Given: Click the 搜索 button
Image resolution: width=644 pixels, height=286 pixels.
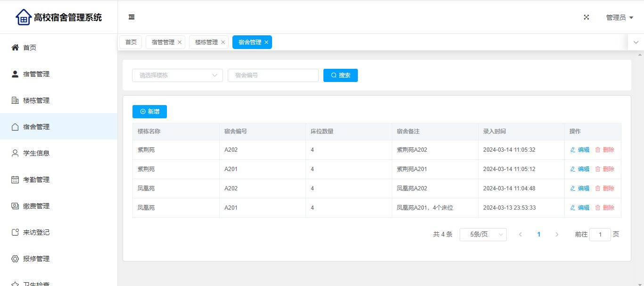Looking at the screenshot, I should [340, 75].
